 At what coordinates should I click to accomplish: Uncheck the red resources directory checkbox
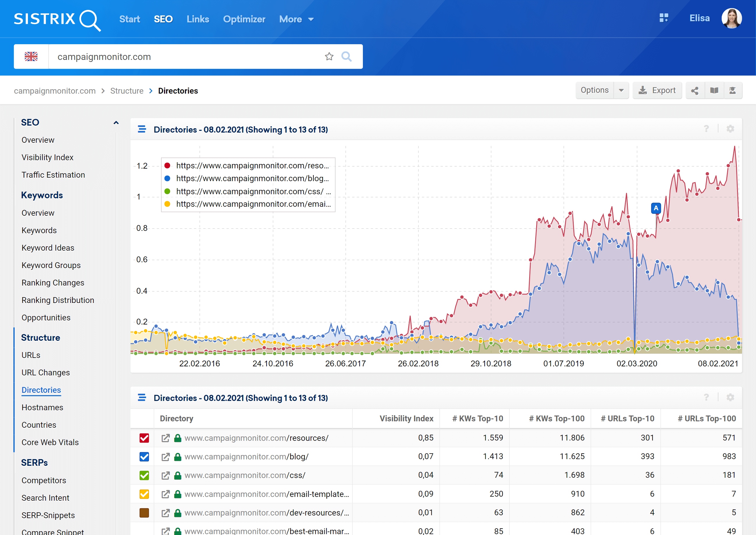(x=144, y=438)
